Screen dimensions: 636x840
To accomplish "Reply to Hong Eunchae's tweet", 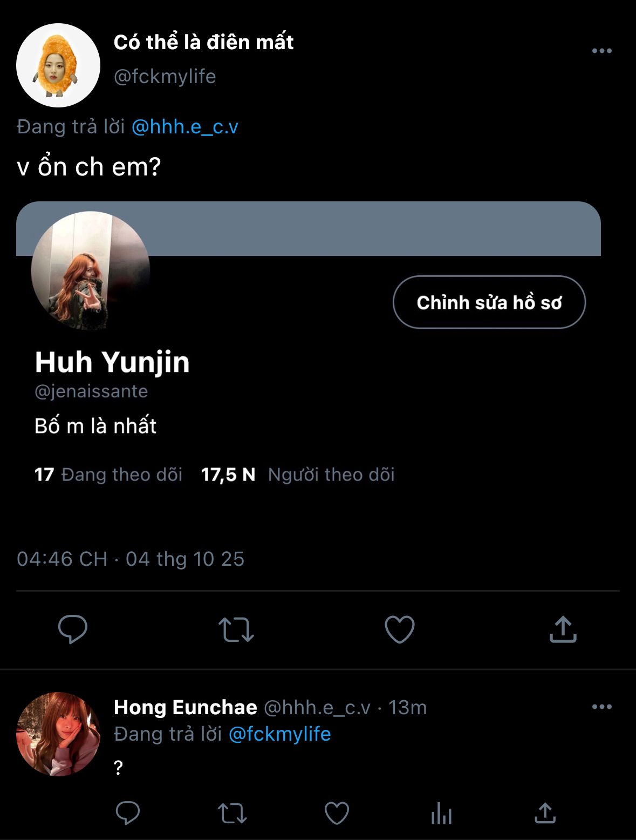I will (128, 812).
